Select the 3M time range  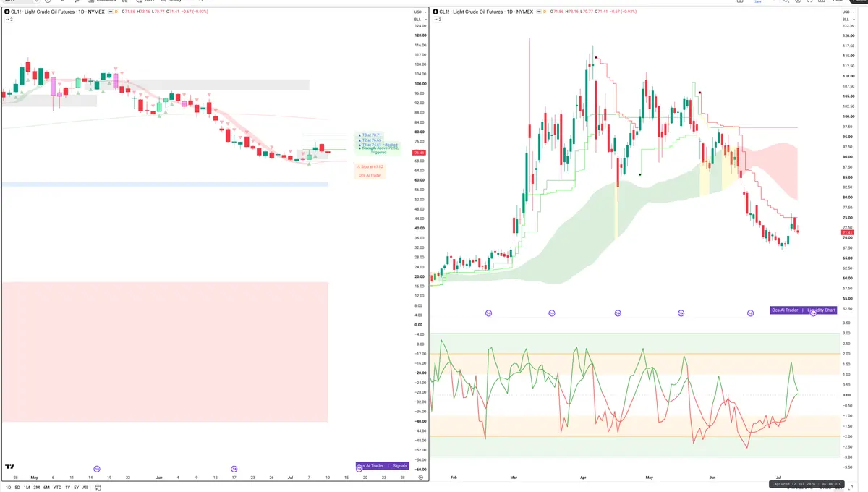[36, 488]
